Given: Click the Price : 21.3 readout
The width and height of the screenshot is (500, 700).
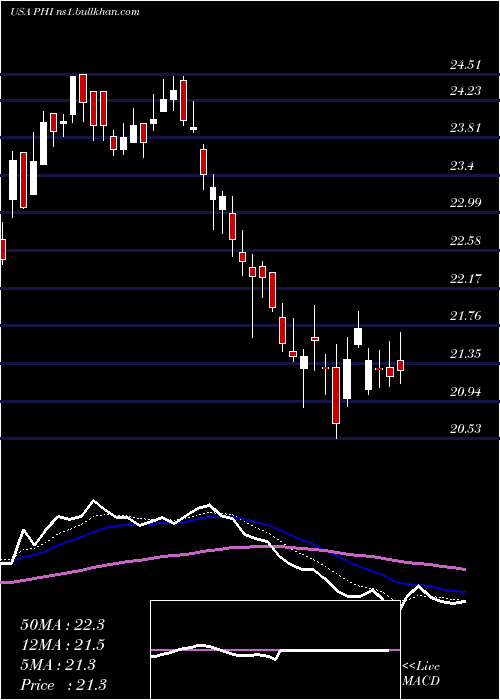Looking at the screenshot, I should 63,685.
